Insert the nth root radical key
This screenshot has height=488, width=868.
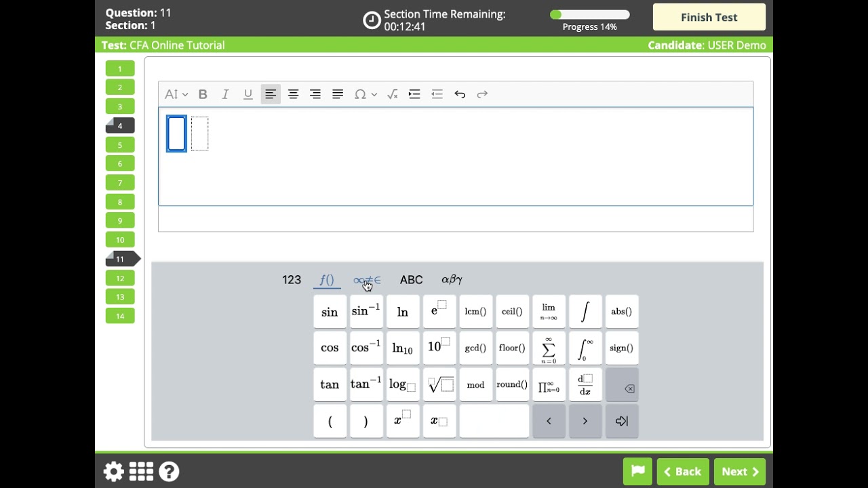pyautogui.click(x=439, y=385)
